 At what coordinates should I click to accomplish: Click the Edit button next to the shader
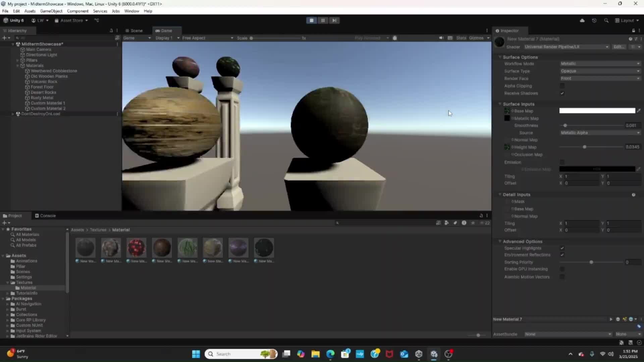[x=619, y=47]
